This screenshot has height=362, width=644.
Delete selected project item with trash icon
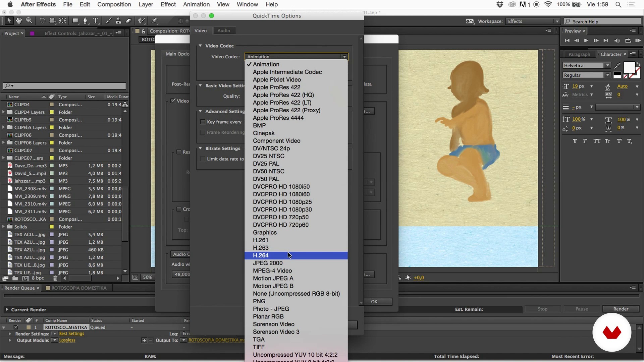[55, 278]
